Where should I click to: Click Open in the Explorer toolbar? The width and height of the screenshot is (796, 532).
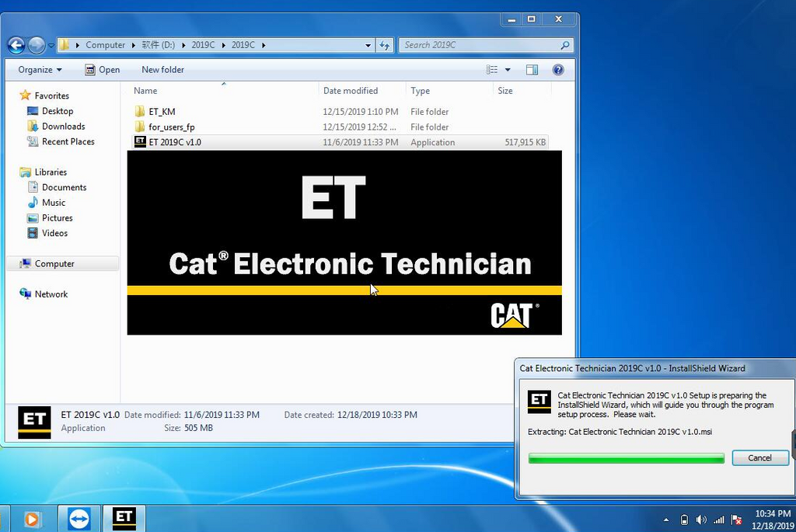(103, 69)
